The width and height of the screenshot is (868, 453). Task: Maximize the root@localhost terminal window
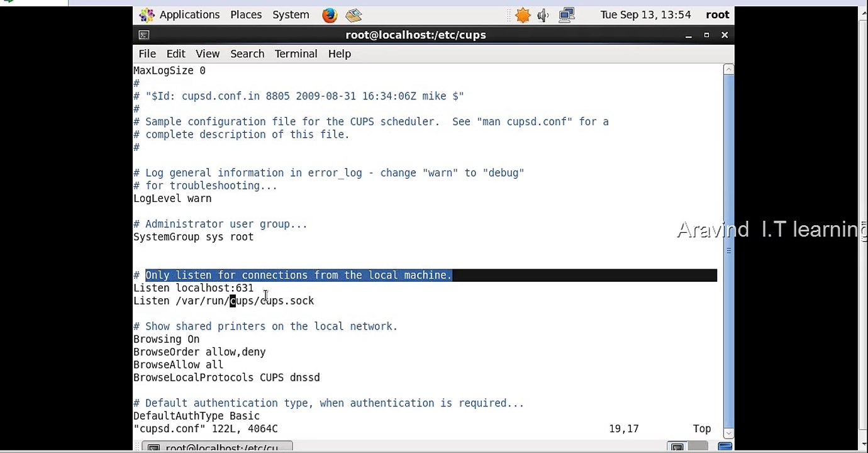pyautogui.click(x=706, y=35)
